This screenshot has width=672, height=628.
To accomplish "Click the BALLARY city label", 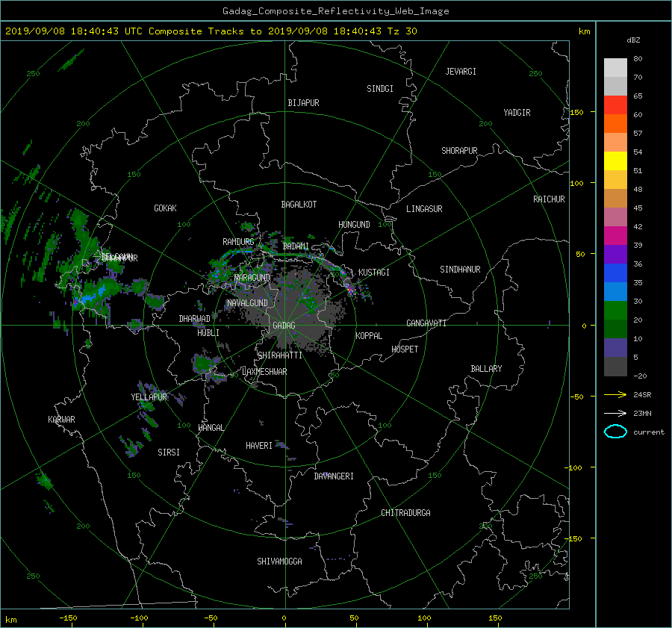I will 486,369.
